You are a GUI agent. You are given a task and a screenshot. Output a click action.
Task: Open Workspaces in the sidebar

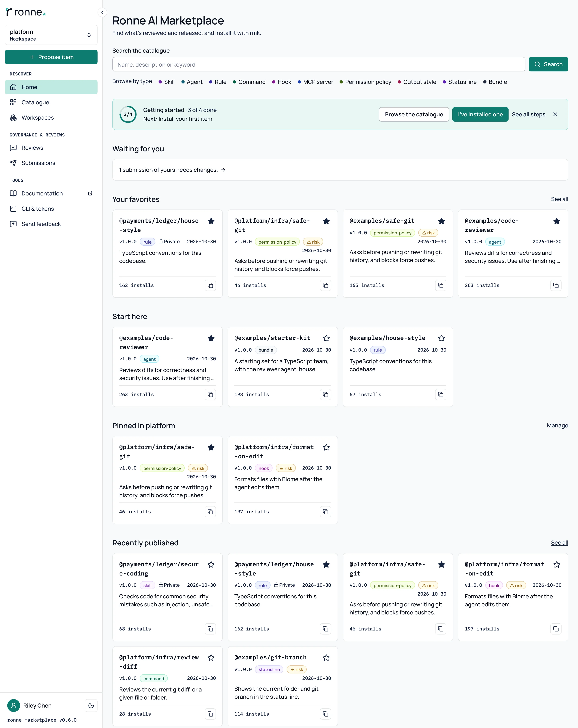(51, 118)
